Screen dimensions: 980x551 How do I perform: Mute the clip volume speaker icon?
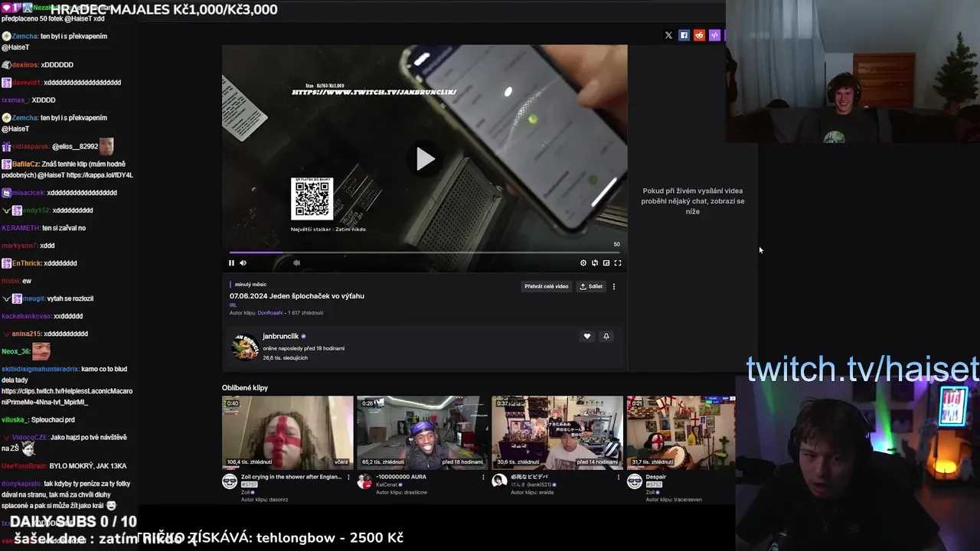pos(243,263)
